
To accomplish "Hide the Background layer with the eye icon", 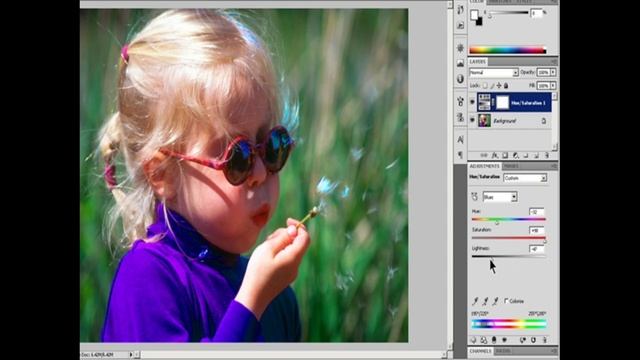I will [472, 120].
